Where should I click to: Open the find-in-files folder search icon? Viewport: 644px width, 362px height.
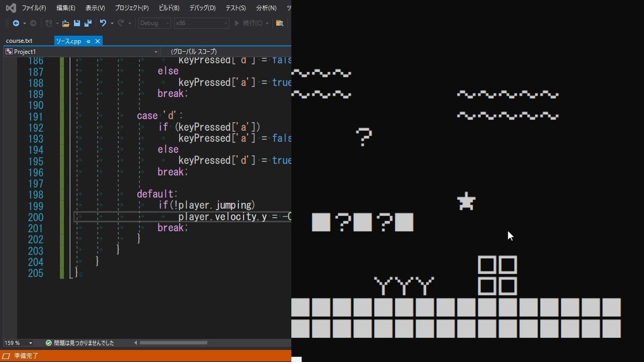point(280,23)
